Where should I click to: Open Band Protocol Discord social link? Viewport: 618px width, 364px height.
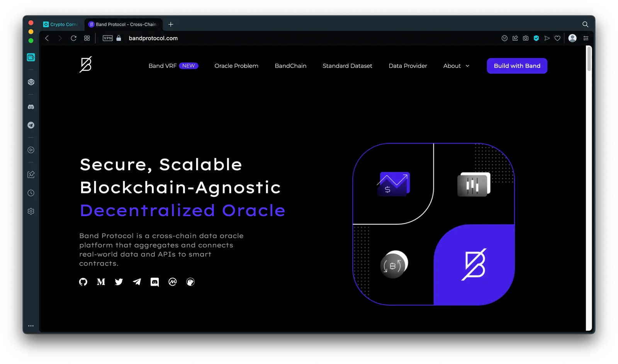tap(154, 282)
